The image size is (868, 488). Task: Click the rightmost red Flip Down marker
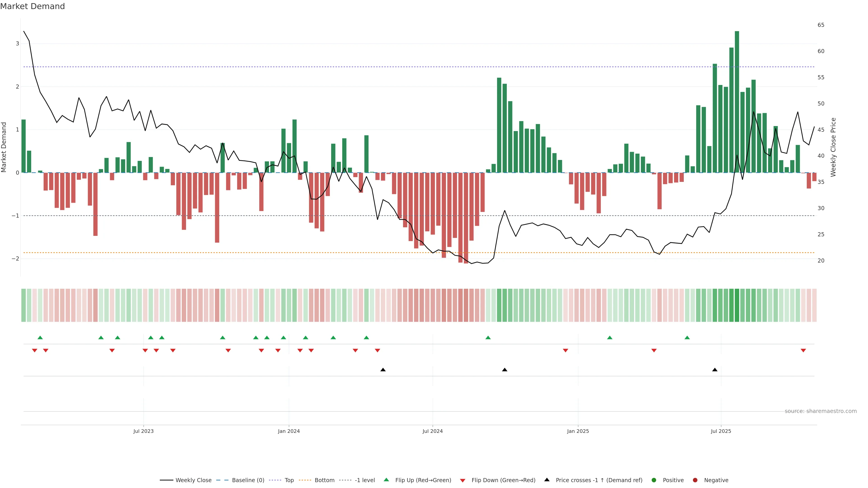pyautogui.click(x=803, y=351)
